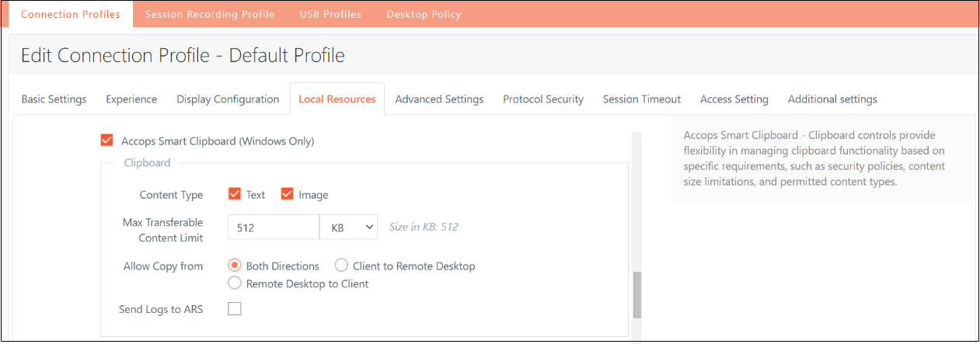Click the Max Transferable Content Limit field
The height and width of the screenshot is (344, 980).
274,228
